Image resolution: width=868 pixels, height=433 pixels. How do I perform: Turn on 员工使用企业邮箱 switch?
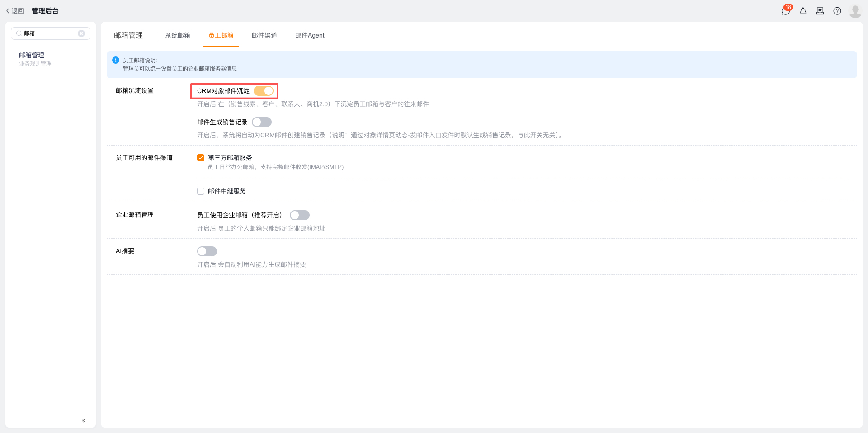(x=300, y=215)
